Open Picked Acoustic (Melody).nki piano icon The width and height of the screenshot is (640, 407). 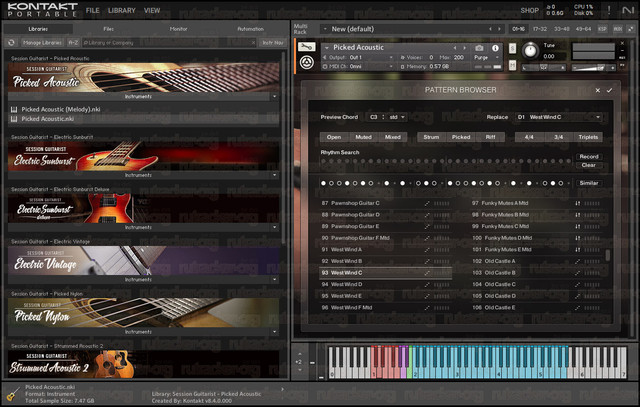(x=14, y=109)
